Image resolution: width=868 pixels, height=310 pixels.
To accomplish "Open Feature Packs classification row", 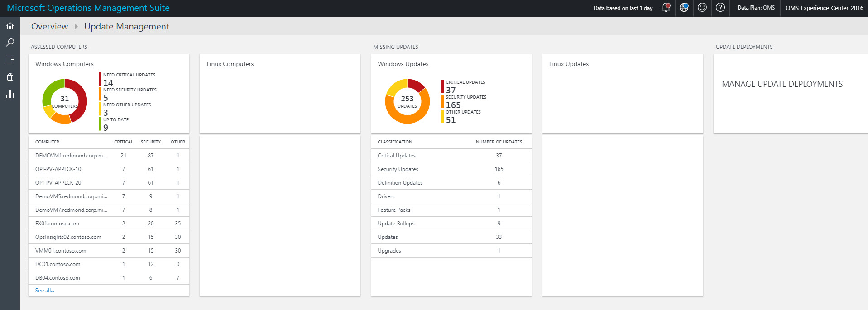I will [451, 210].
